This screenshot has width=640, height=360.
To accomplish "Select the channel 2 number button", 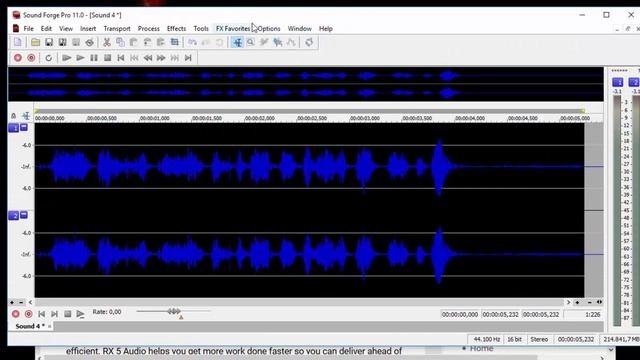I will click(13, 216).
